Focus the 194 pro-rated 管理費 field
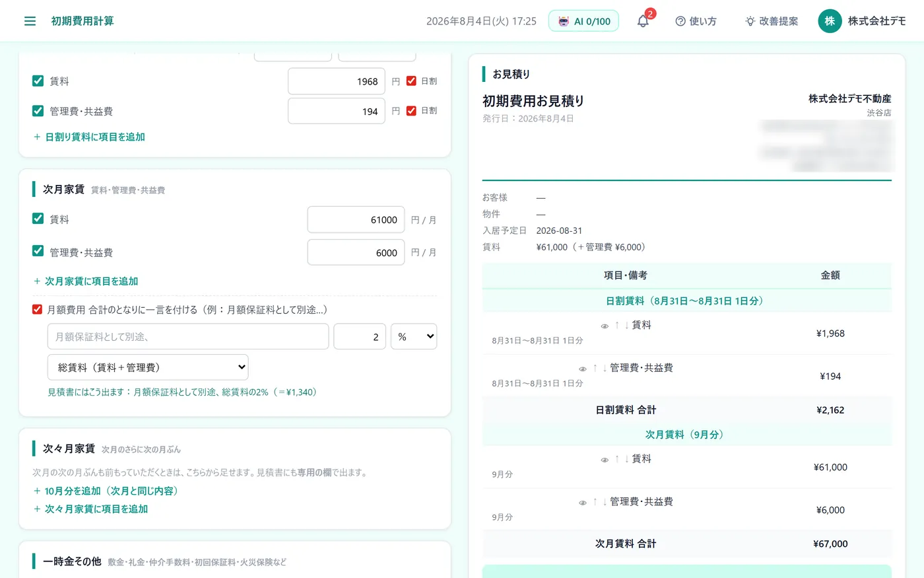Viewport: 924px width, 578px height. (x=337, y=111)
